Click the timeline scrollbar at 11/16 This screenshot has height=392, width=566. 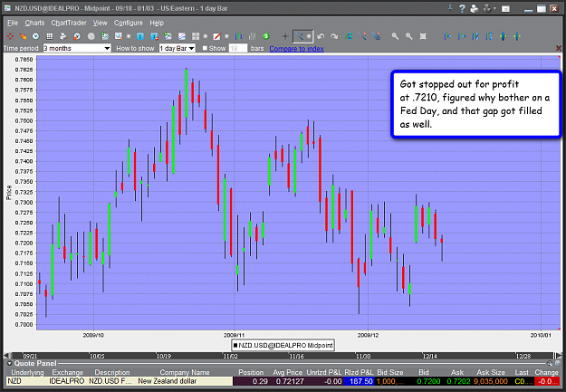point(296,357)
